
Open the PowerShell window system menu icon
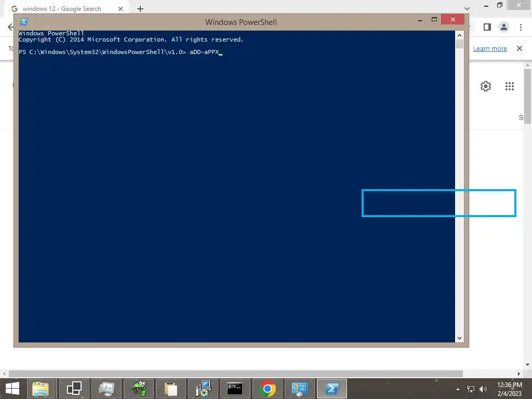tap(24, 22)
